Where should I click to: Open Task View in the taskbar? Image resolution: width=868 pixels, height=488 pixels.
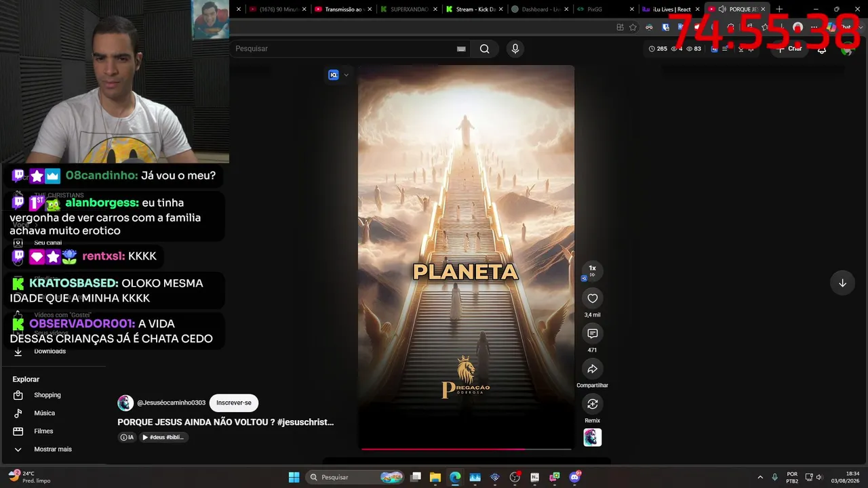[416, 477]
